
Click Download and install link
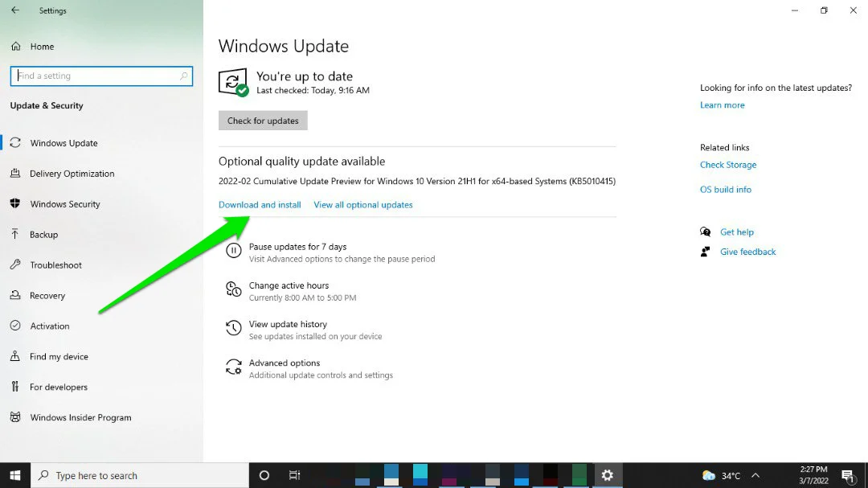pyautogui.click(x=260, y=205)
